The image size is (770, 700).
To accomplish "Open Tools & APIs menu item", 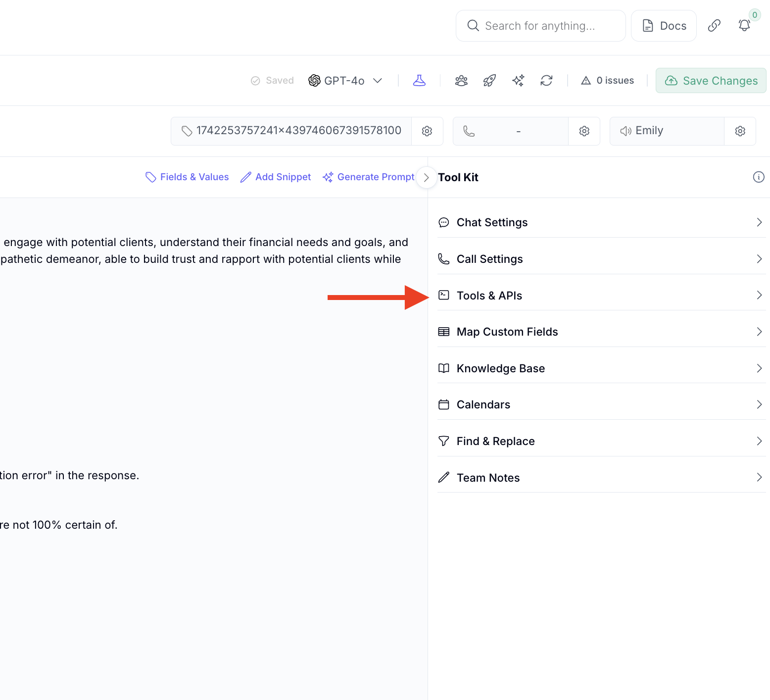I will 601,296.
